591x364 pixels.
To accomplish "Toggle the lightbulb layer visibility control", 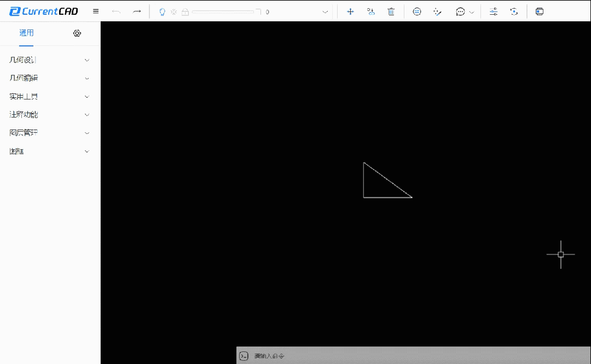I will point(162,11).
